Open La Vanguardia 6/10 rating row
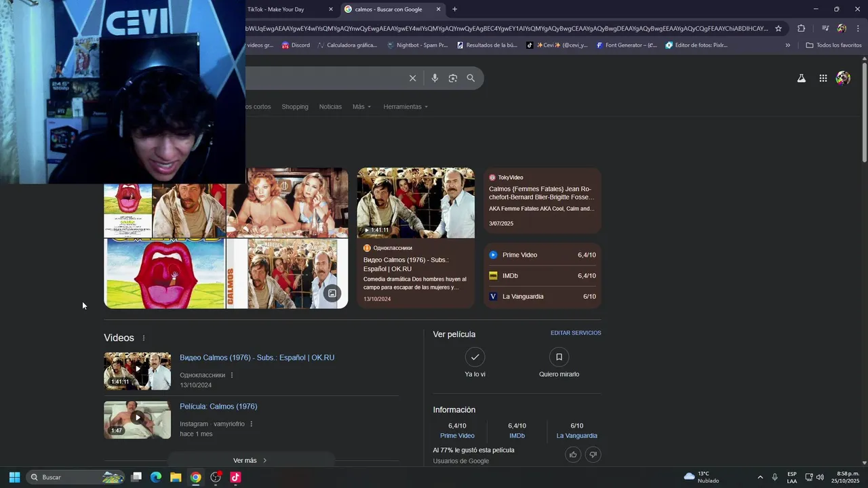Image resolution: width=868 pixels, height=488 pixels. [x=542, y=296]
